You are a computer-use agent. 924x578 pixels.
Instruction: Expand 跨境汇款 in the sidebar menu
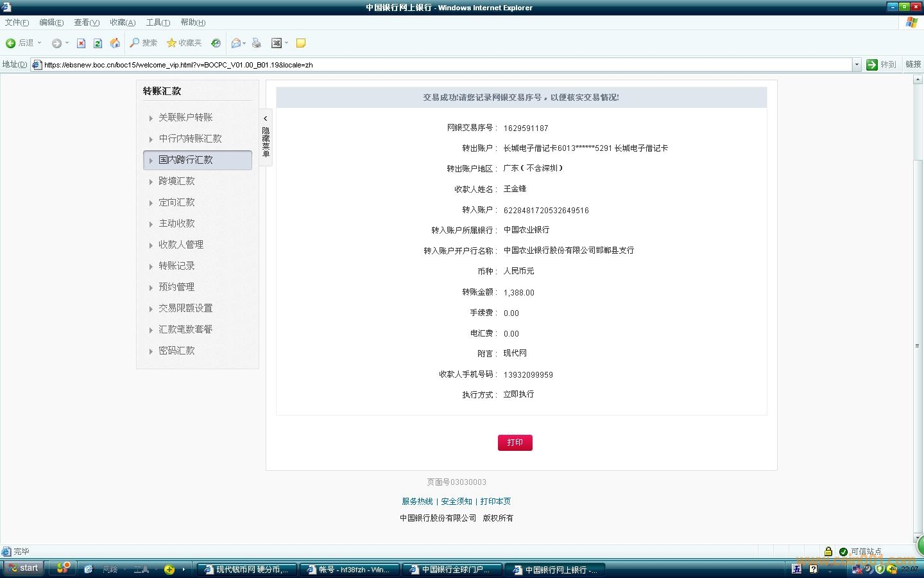click(x=176, y=181)
